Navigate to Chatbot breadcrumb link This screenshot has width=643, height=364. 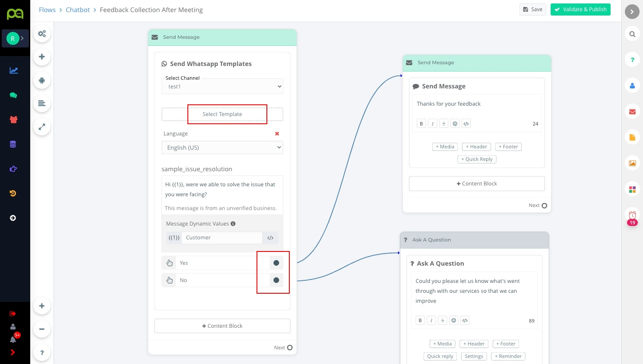click(x=78, y=10)
